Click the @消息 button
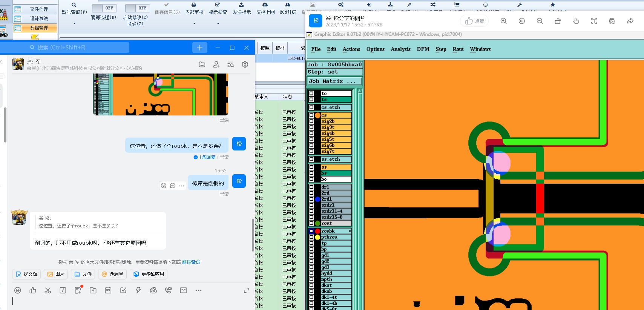 (x=112, y=274)
